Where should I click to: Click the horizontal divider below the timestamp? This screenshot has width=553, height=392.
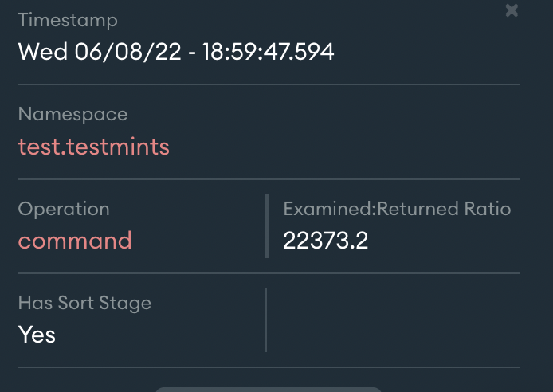click(x=269, y=84)
